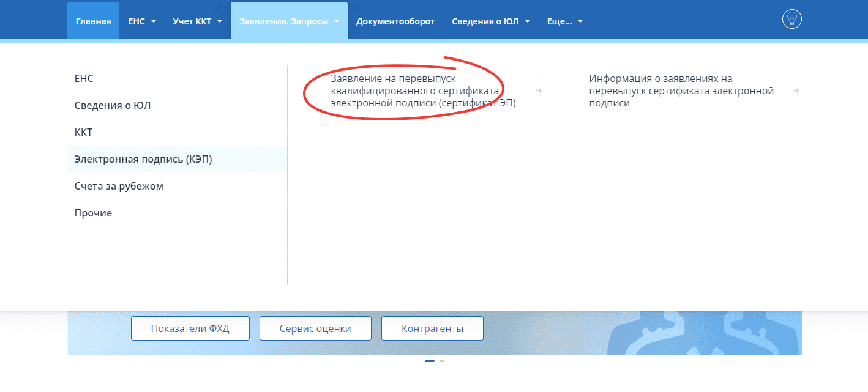Click the Контрагенты button
Screen dimensions: 868x392
coord(432,328)
